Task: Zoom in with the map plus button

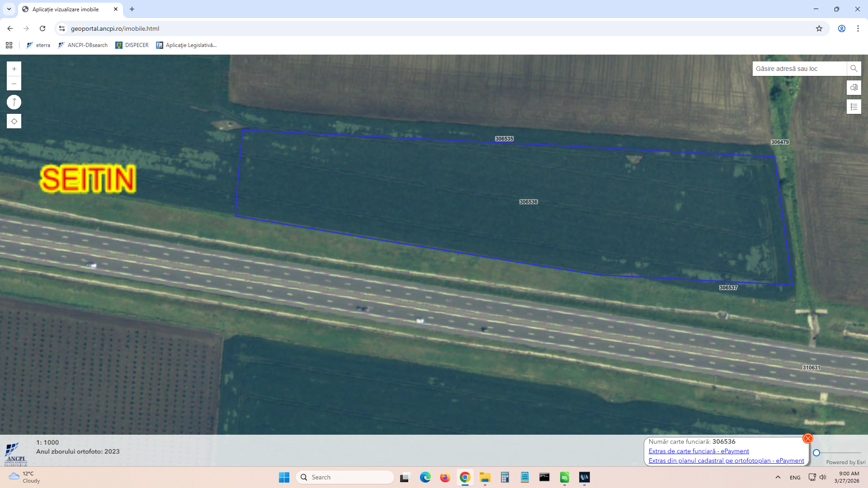Action: [x=14, y=69]
